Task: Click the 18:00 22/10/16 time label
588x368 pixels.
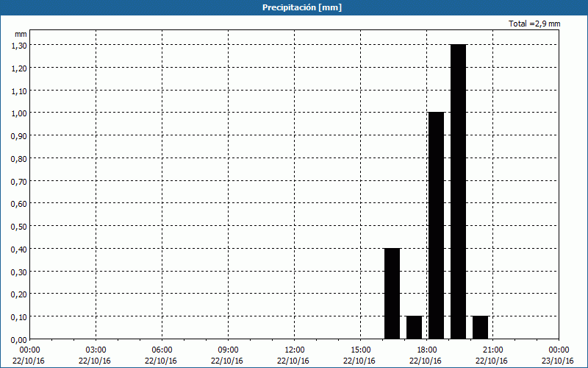Action: [x=426, y=355]
